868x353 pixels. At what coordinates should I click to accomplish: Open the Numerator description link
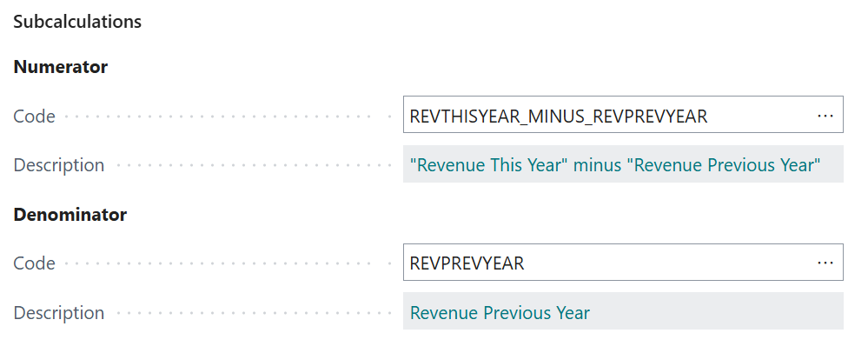pyautogui.click(x=614, y=165)
